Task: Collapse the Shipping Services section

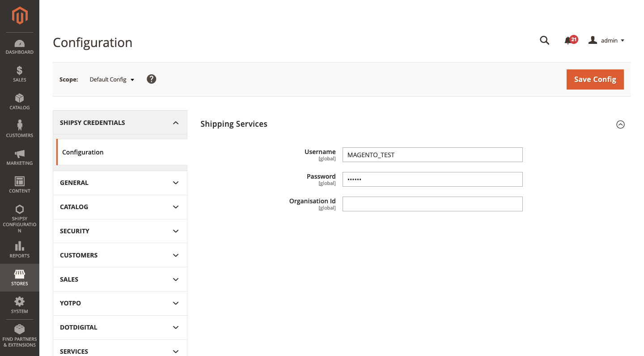Action: pos(620,124)
